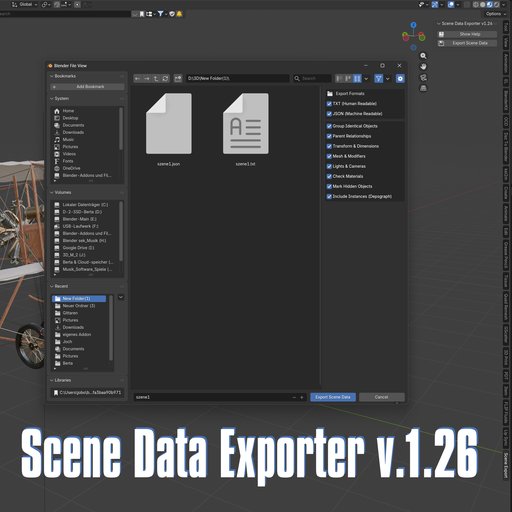Screen dimensions: 512x512
Task: Click the file path field
Action: (237, 78)
